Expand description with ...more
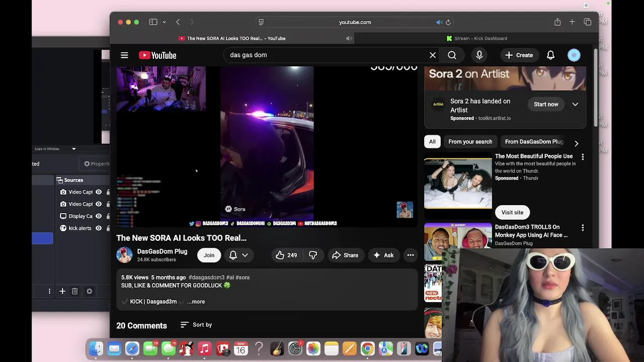 [x=196, y=302]
